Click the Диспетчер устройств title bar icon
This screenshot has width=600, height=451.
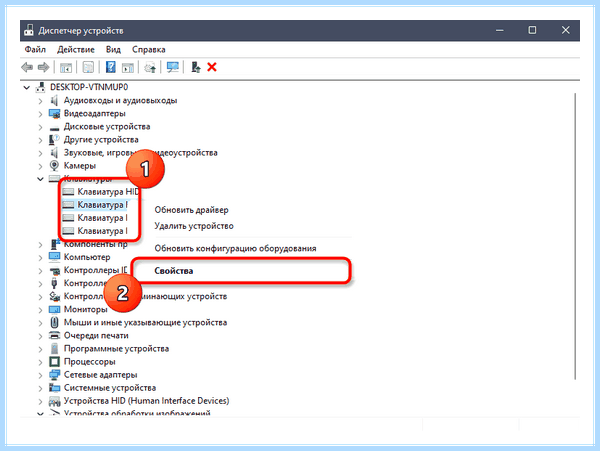pyautogui.click(x=29, y=30)
